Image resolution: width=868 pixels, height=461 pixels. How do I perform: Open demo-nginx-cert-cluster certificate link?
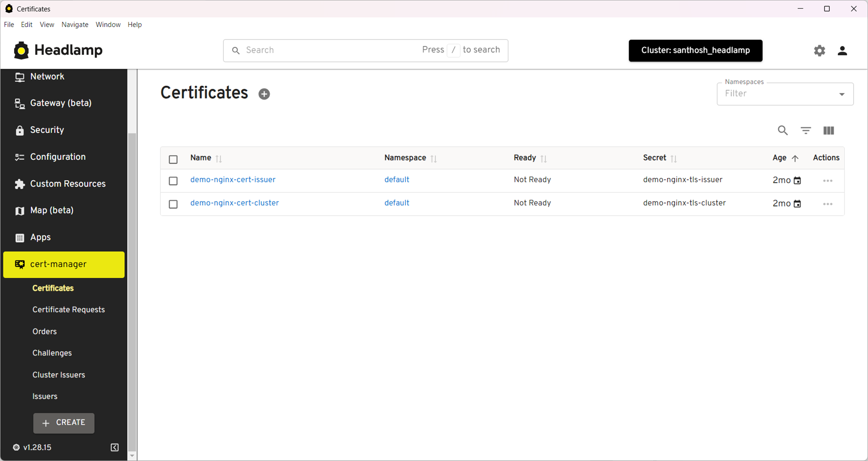pos(234,203)
